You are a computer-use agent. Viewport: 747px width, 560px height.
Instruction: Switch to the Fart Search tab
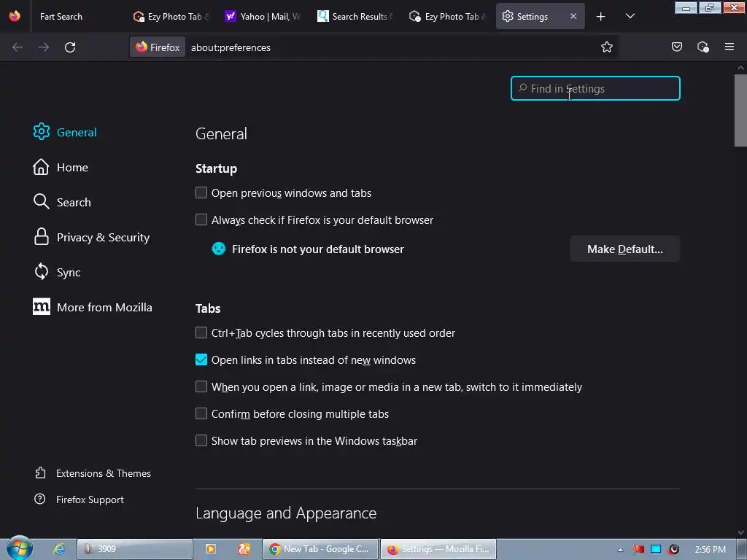(x=76, y=17)
